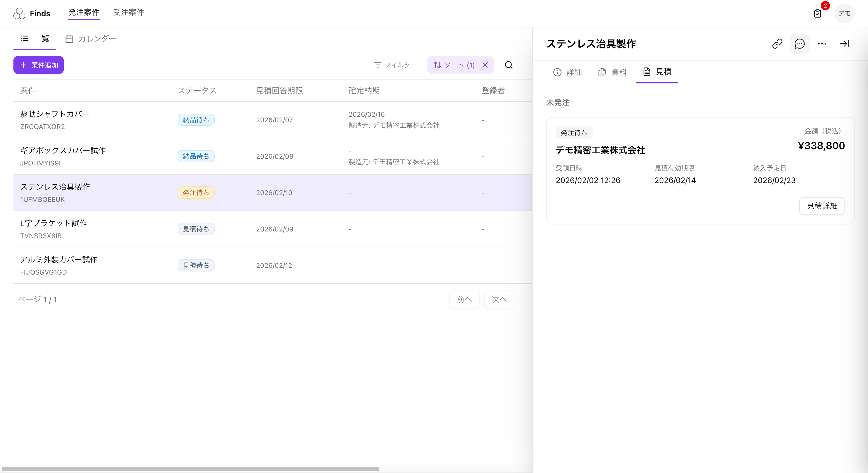Copy the link for ステンレス治具製作
The height and width of the screenshot is (473, 868).
click(x=777, y=43)
